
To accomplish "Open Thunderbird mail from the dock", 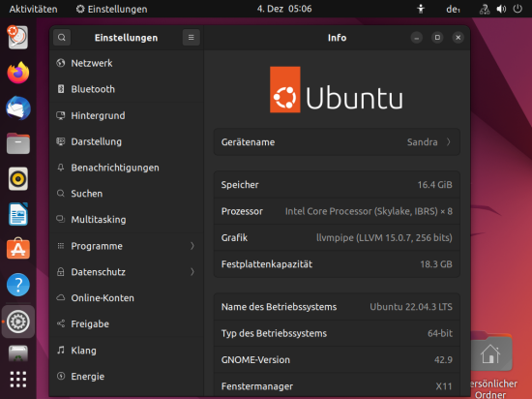I will click(18, 108).
